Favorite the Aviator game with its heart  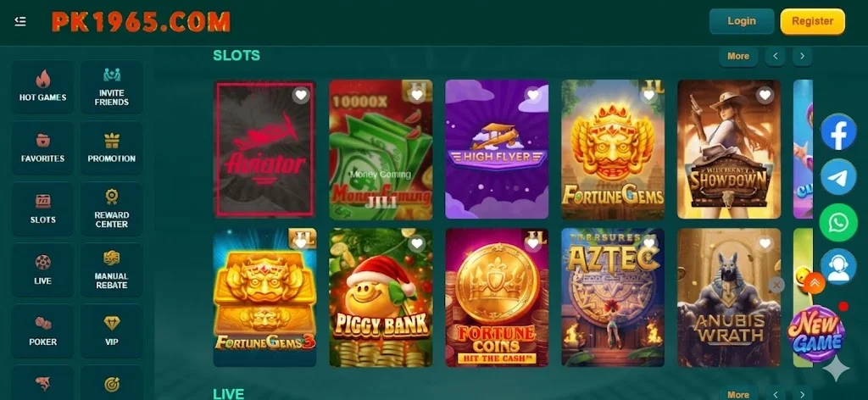[x=301, y=95]
